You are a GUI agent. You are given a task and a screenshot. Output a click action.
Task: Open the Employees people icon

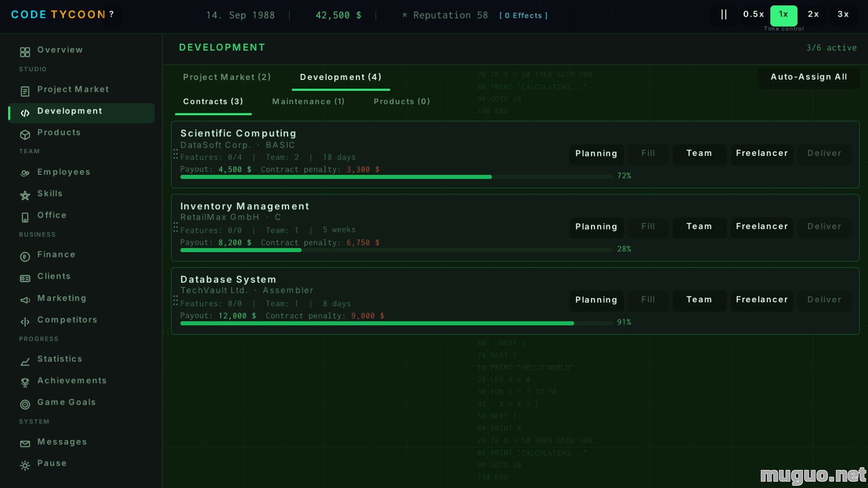click(25, 173)
